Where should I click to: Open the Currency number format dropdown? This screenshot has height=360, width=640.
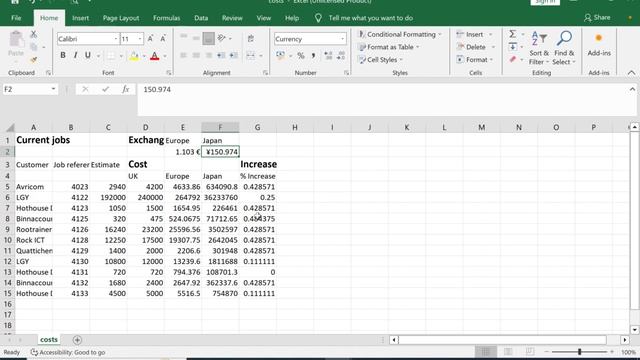click(342, 39)
